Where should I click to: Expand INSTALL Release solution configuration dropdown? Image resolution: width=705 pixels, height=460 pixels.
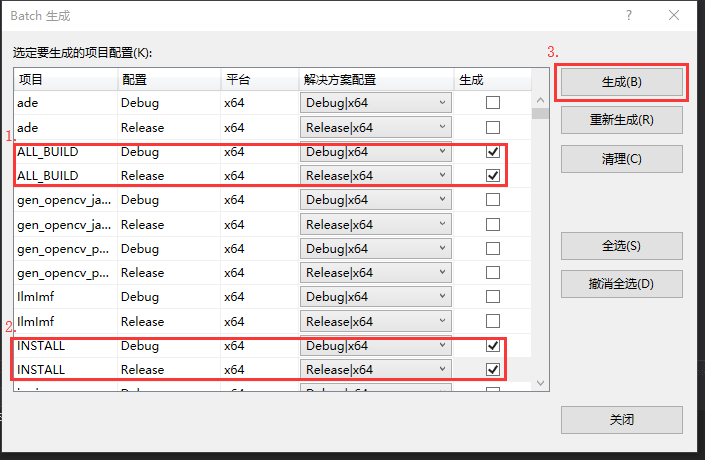click(x=375, y=370)
